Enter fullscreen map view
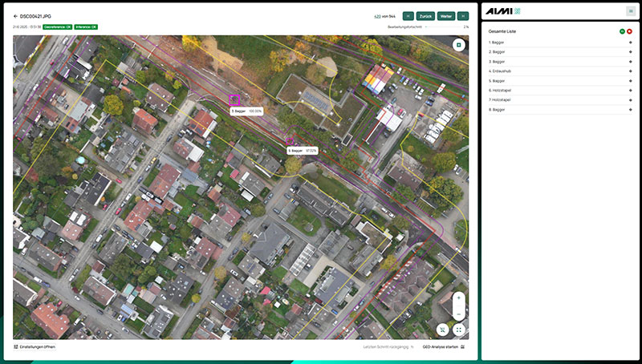 (x=459, y=330)
